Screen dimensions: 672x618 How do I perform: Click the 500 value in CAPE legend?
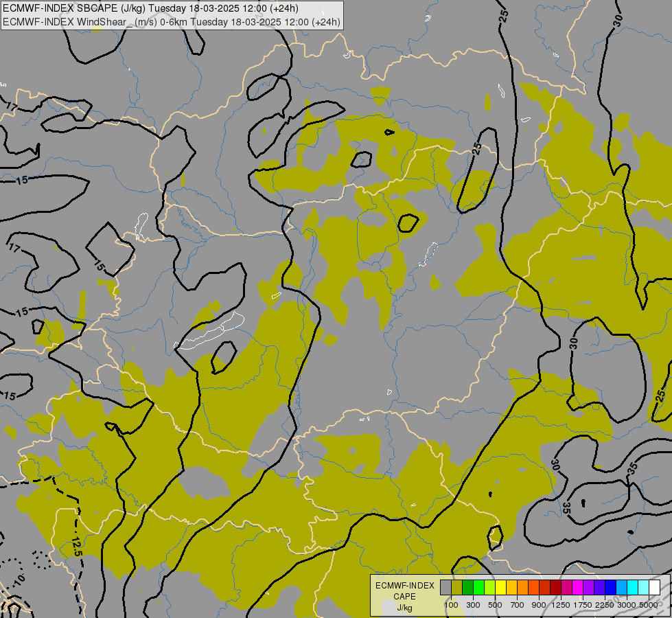[x=495, y=605]
